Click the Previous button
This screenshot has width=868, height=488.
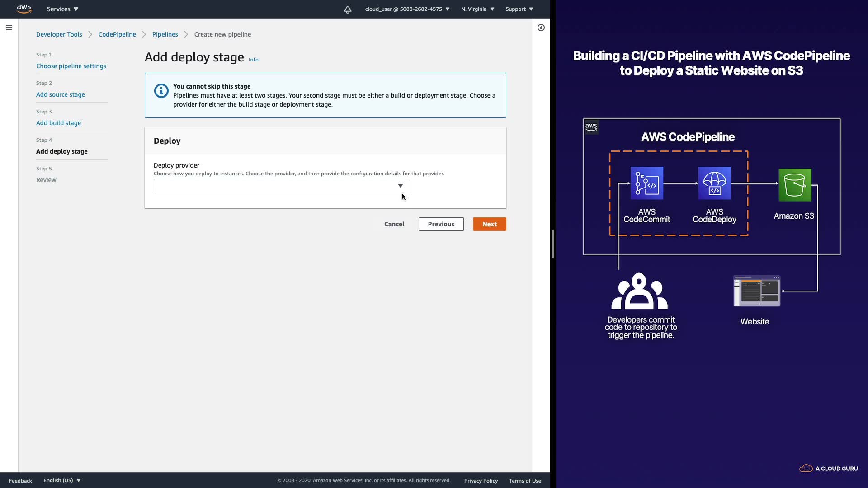tap(441, 224)
